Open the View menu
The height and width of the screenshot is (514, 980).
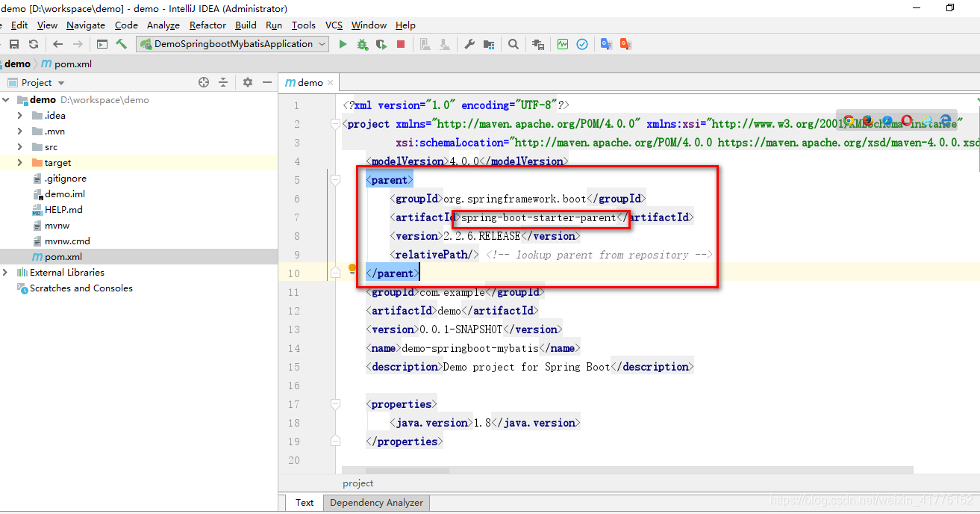click(47, 25)
